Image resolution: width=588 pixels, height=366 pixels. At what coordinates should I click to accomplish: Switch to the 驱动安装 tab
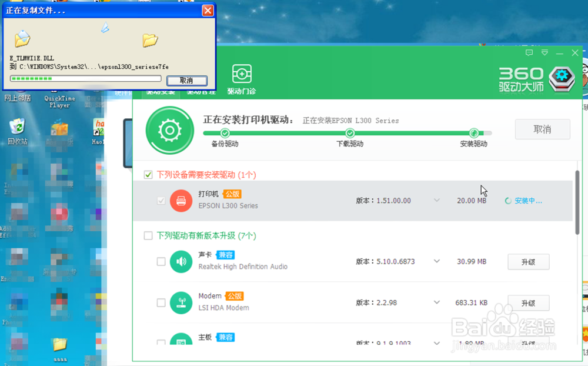[x=160, y=91]
